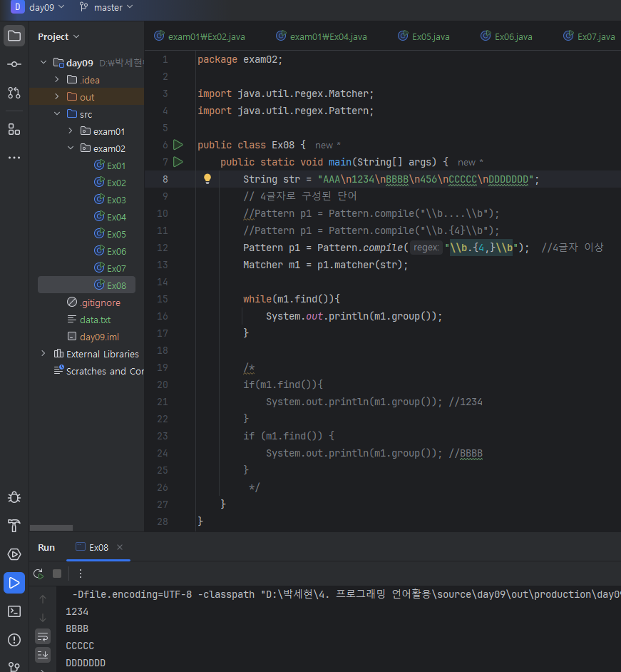Click the regex string "\\b.{4,}\\b"
Screen dimensions: 621x672
(481, 248)
